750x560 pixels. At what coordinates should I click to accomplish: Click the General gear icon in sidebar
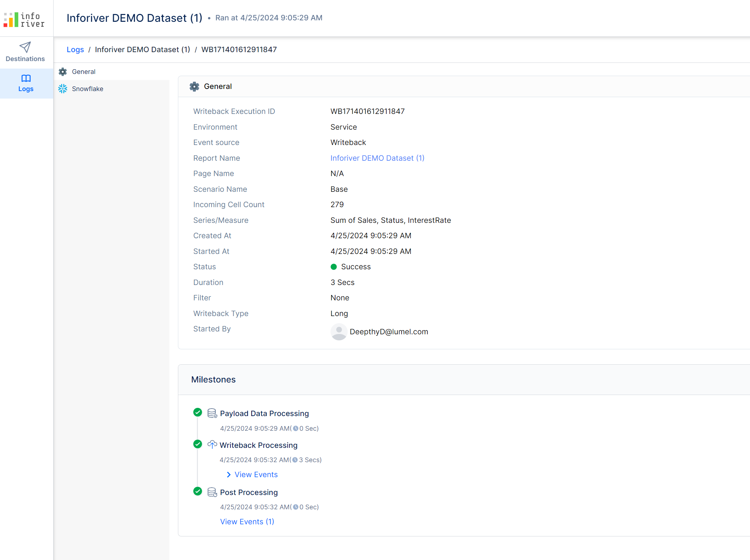coord(63,72)
